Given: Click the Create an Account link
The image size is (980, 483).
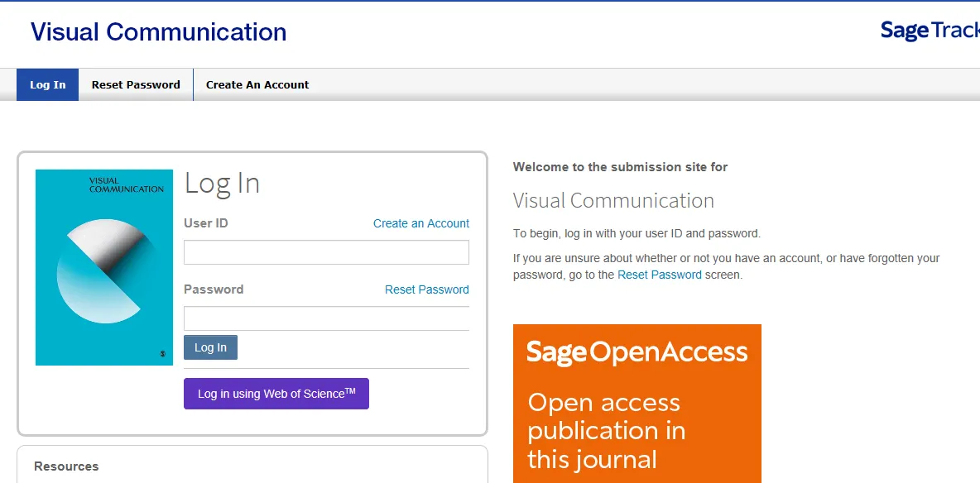Looking at the screenshot, I should 421,223.
